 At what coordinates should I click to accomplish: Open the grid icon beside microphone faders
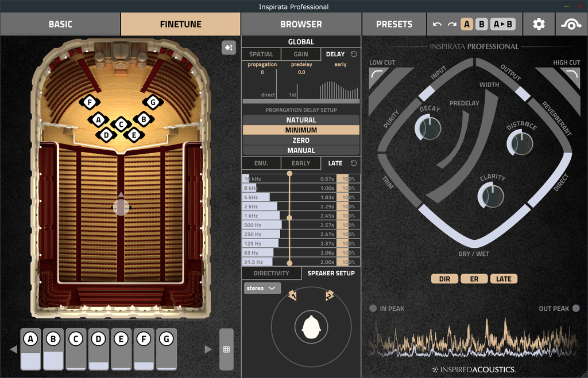point(226,349)
